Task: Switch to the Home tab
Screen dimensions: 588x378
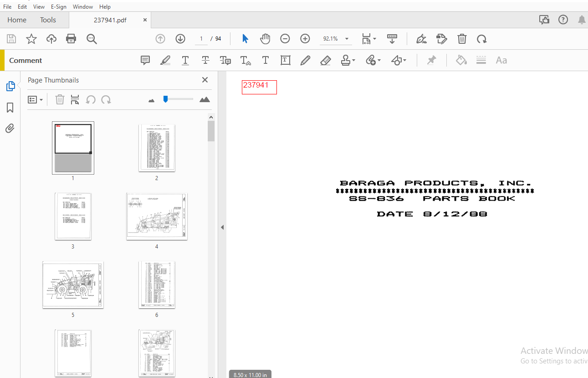Action: pyautogui.click(x=17, y=20)
